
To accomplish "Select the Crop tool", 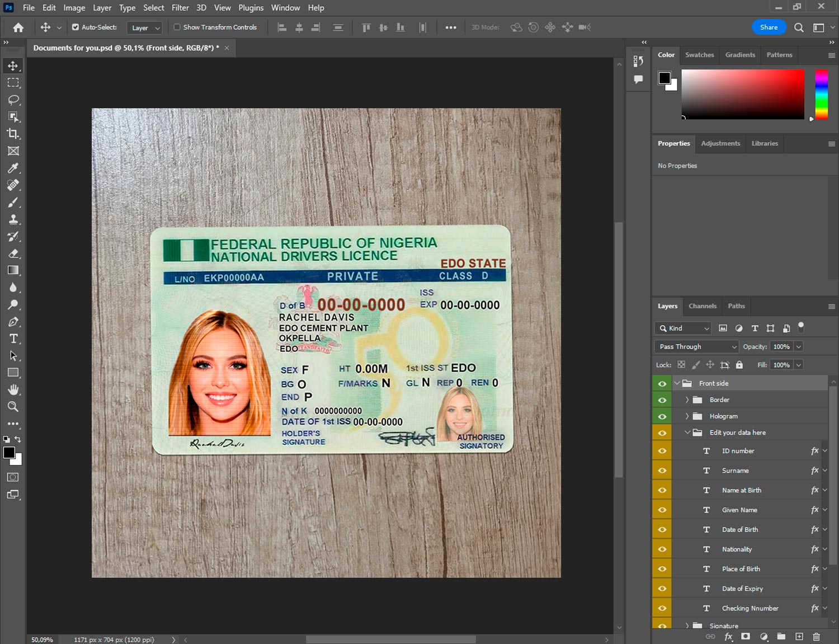I will 13,134.
